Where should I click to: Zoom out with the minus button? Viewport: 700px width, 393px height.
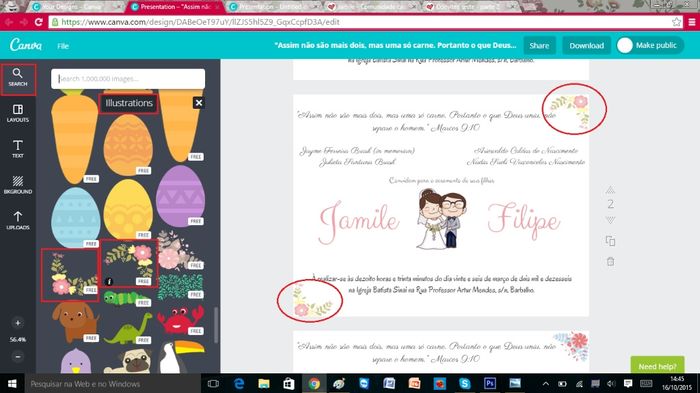[x=18, y=356]
